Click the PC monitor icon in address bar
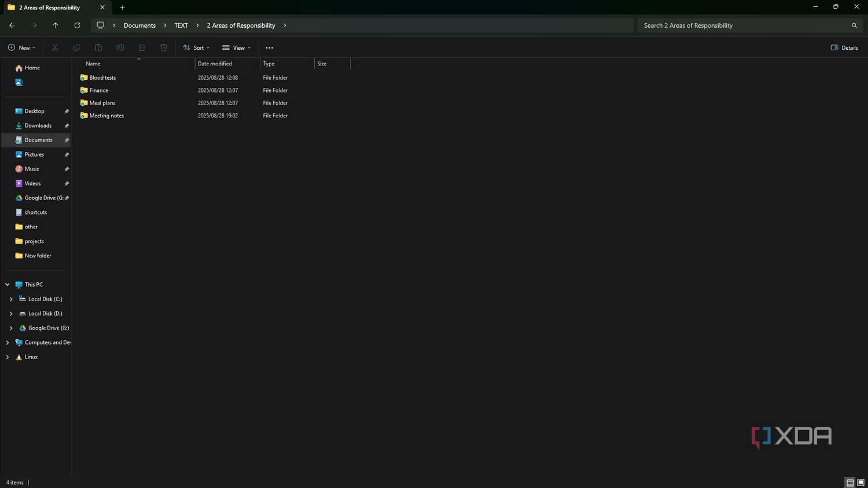The width and height of the screenshot is (868, 488). tap(100, 25)
